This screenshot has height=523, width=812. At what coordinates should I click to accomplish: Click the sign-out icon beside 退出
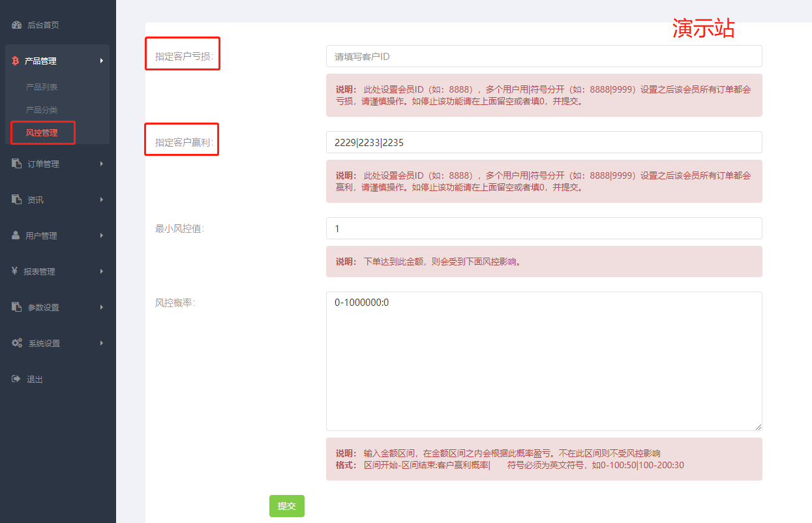(16, 379)
